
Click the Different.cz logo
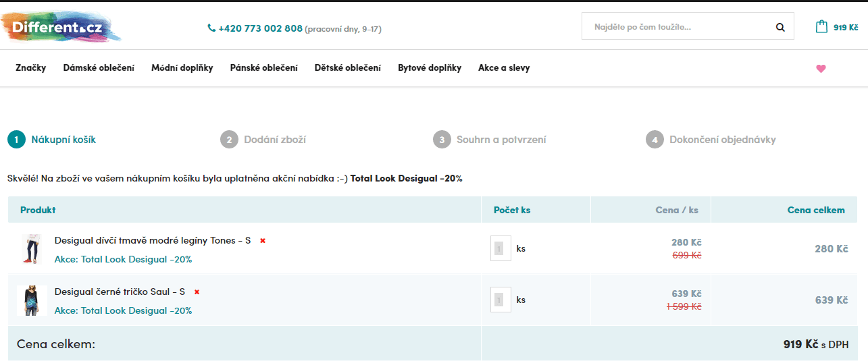coord(61,28)
